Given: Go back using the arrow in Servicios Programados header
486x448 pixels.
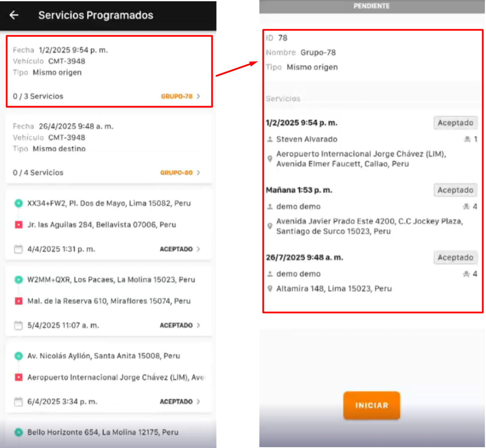Looking at the screenshot, I should (x=14, y=15).
